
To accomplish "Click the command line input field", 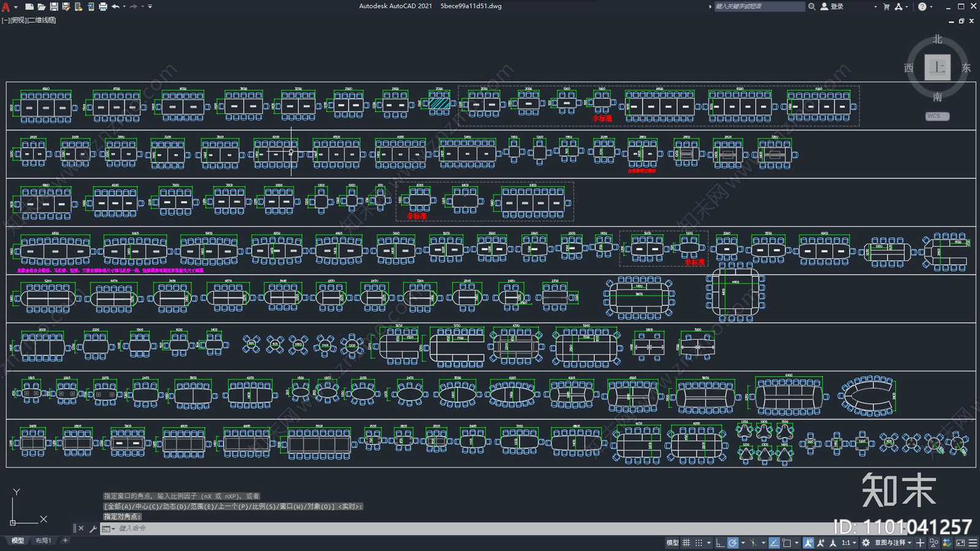I will 429,528.
